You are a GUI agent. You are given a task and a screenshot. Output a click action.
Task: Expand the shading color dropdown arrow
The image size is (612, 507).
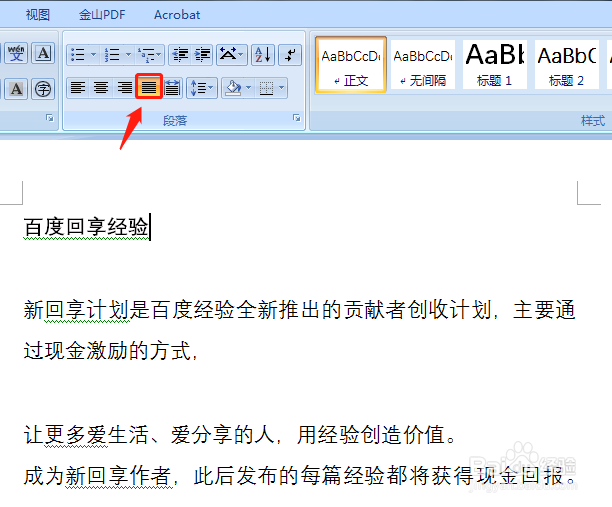tap(249, 87)
